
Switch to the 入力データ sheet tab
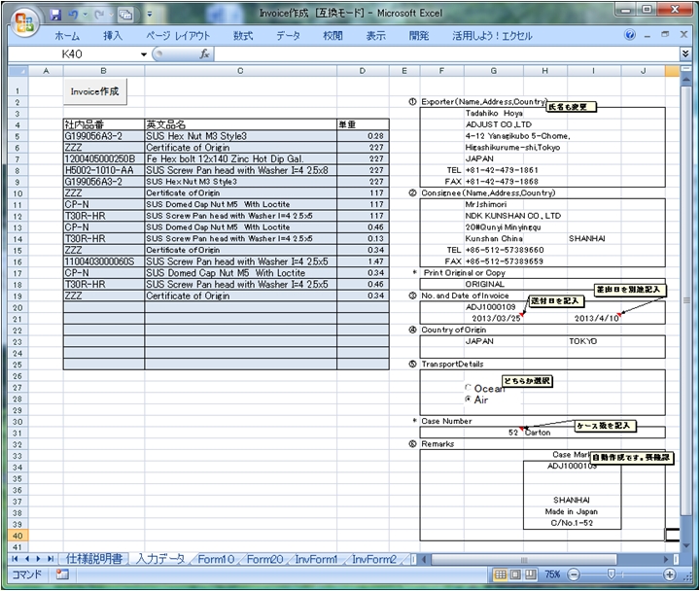click(159, 559)
